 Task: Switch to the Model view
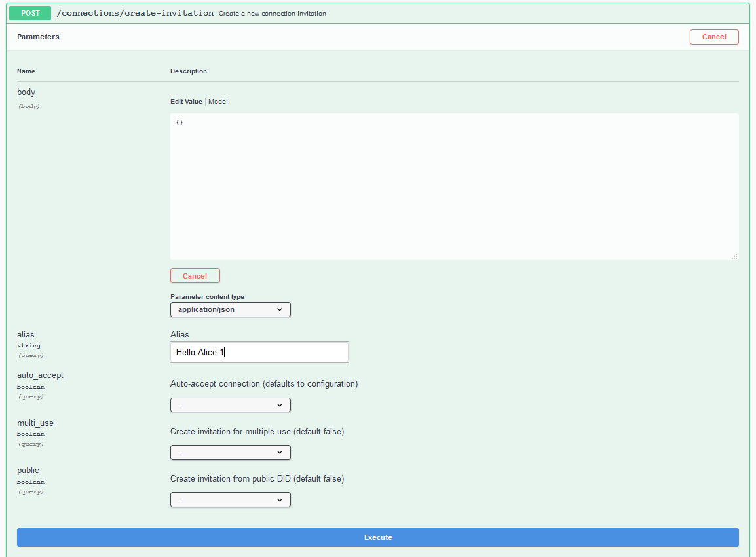(x=217, y=101)
